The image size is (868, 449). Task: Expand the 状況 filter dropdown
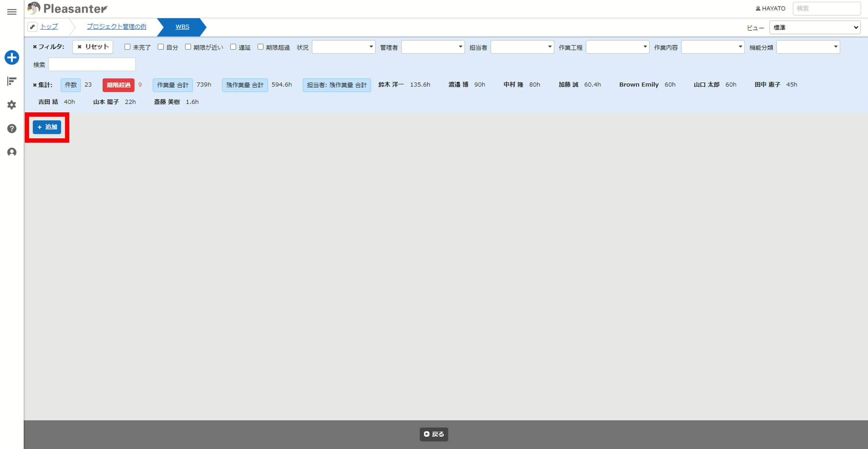(x=344, y=47)
